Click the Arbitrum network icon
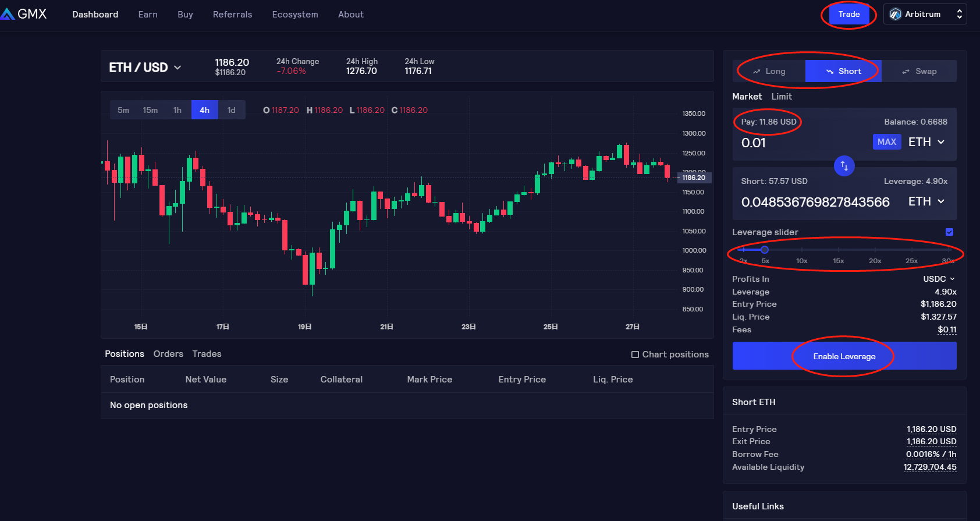 895,14
